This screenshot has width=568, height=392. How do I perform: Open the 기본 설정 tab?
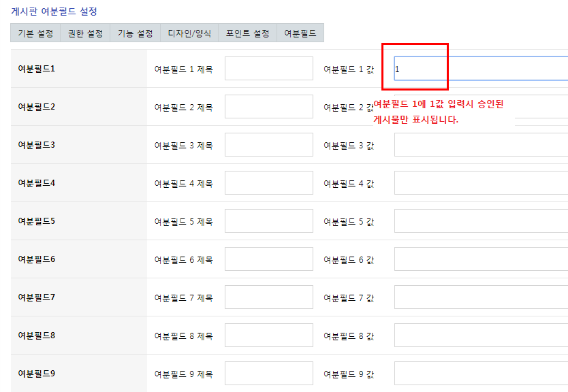(x=35, y=33)
